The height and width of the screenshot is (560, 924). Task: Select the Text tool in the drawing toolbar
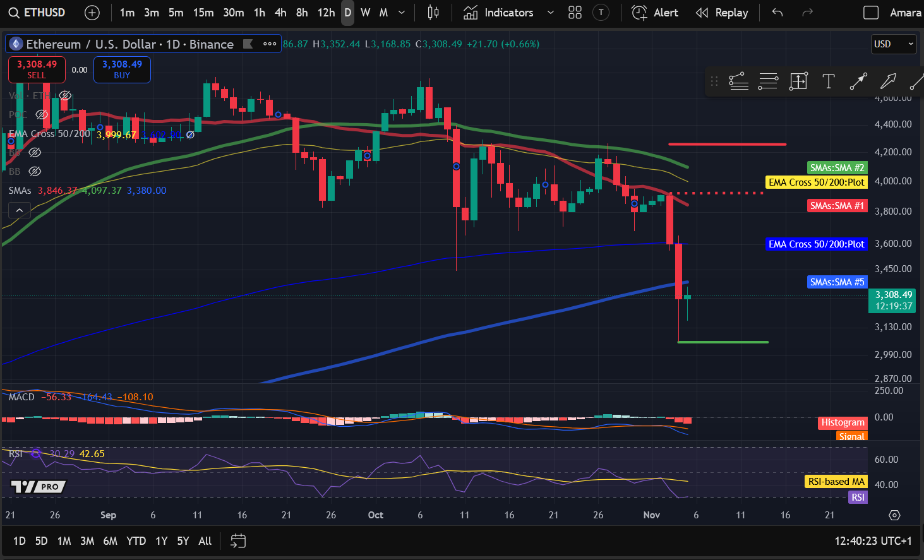click(x=828, y=81)
